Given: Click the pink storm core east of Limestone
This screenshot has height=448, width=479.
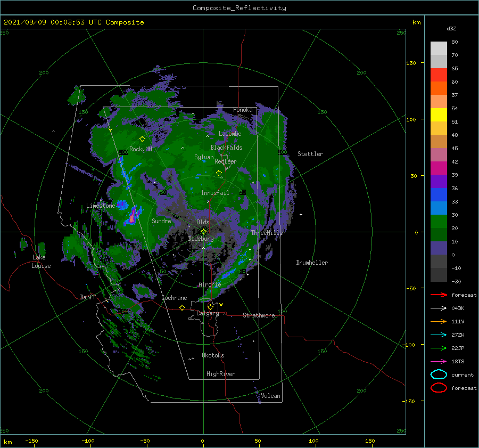Looking at the screenshot, I should click(x=132, y=218).
